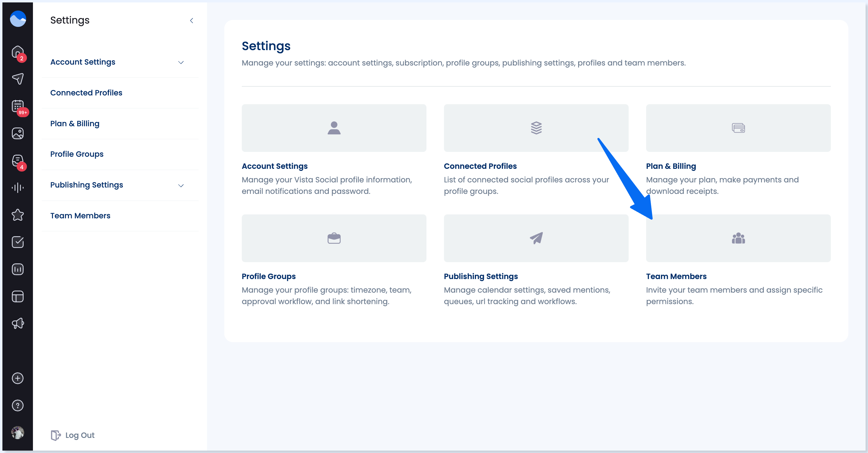The height and width of the screenshot is (453, 868).
Task: Open the megaphone sidebar icon
Action: [x=18, y=324]
